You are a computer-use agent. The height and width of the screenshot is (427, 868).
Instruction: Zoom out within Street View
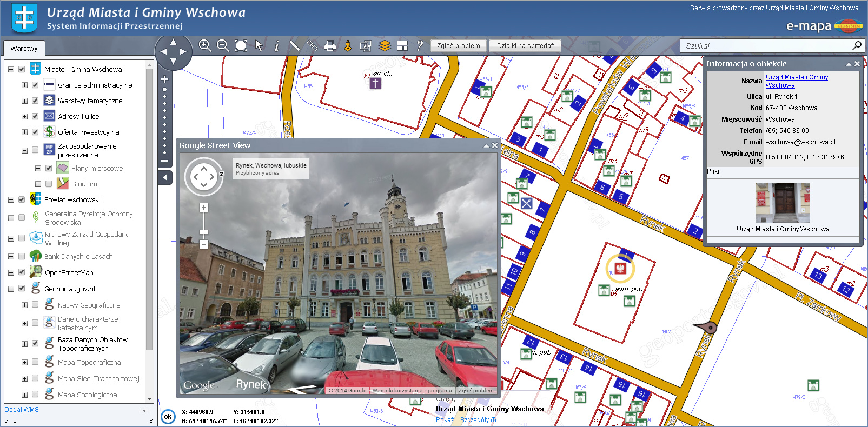point(204,244)
